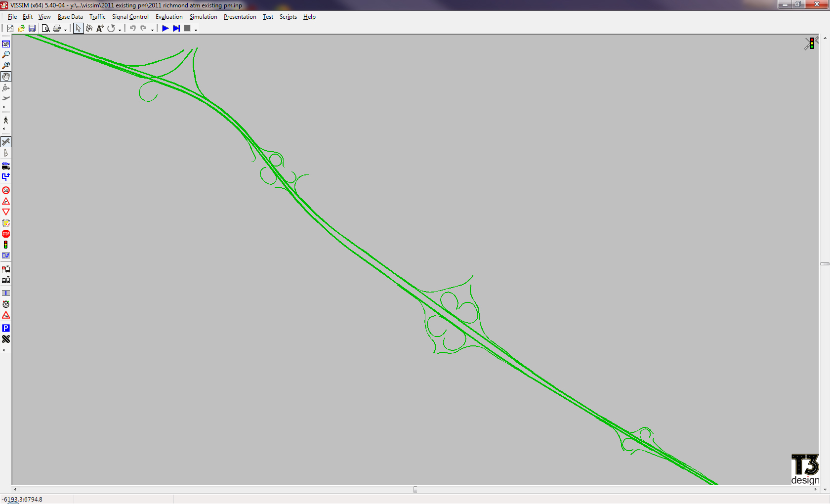Expand the selection toolbar options arrow

[120, 30]
